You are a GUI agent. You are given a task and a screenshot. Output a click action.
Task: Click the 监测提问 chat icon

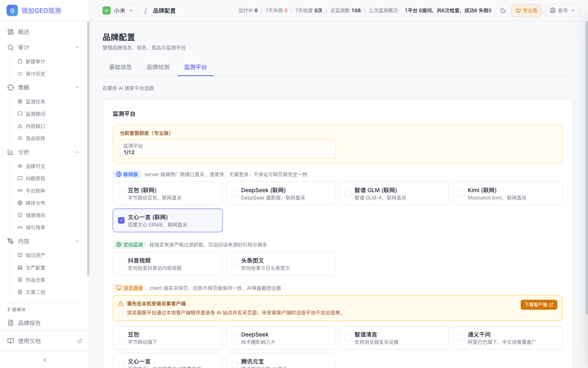(20, 114)
